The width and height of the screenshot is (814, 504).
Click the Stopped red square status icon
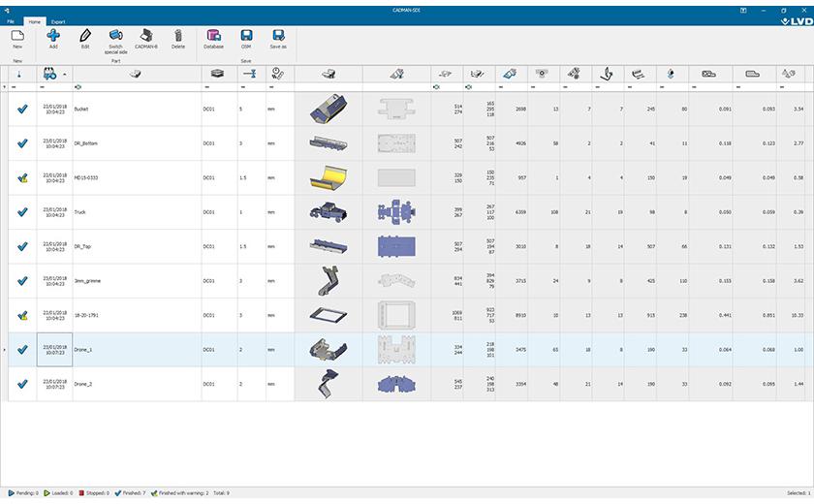coord(81,493)
